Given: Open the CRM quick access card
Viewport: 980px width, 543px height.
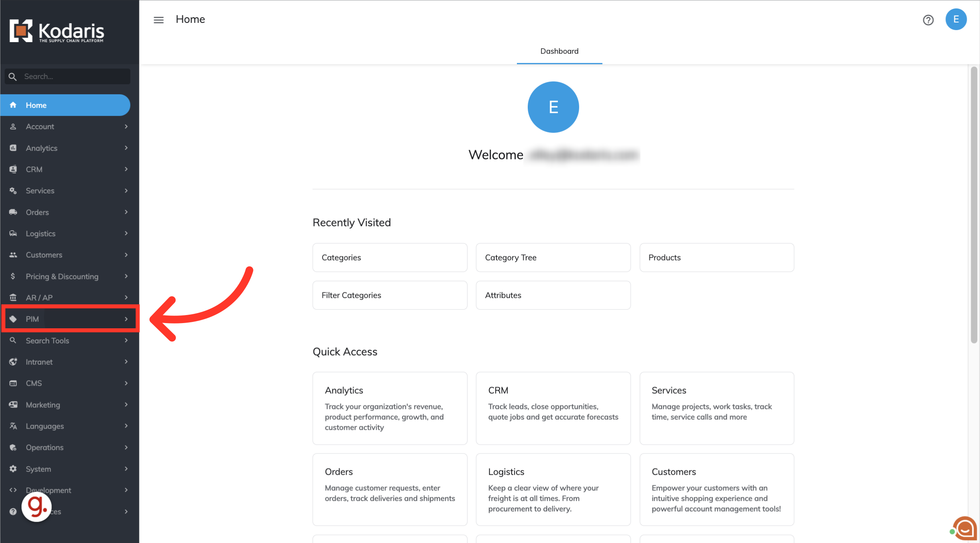Looking at the screenshot, I should [553, 408].
